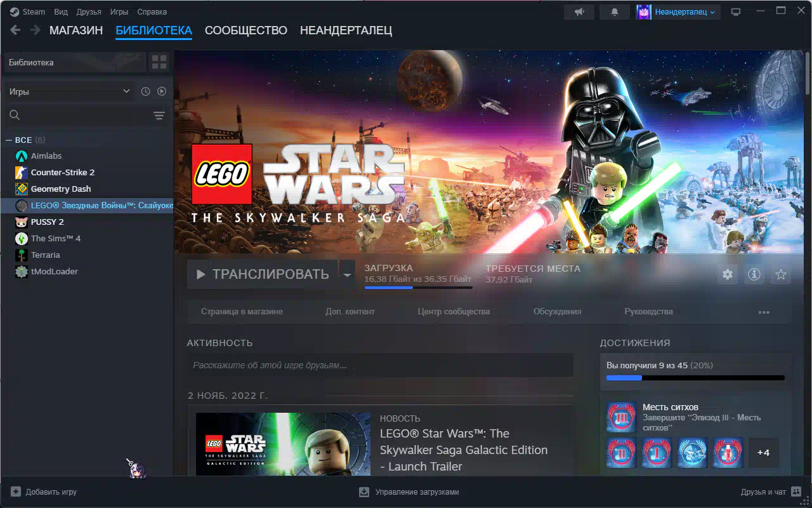
Task: Click the library search magnifier icon
Action: [x=15, y=115]
